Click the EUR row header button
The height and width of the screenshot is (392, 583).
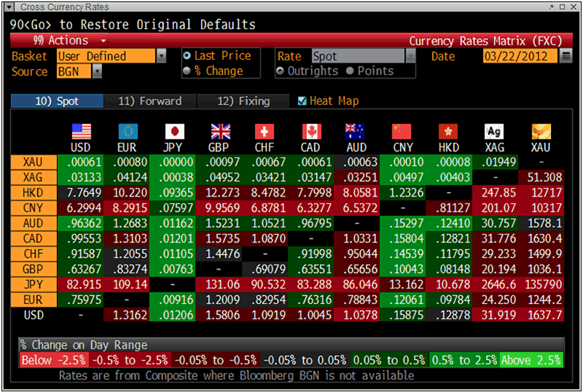pyautogui.click(x=34, y=299)
